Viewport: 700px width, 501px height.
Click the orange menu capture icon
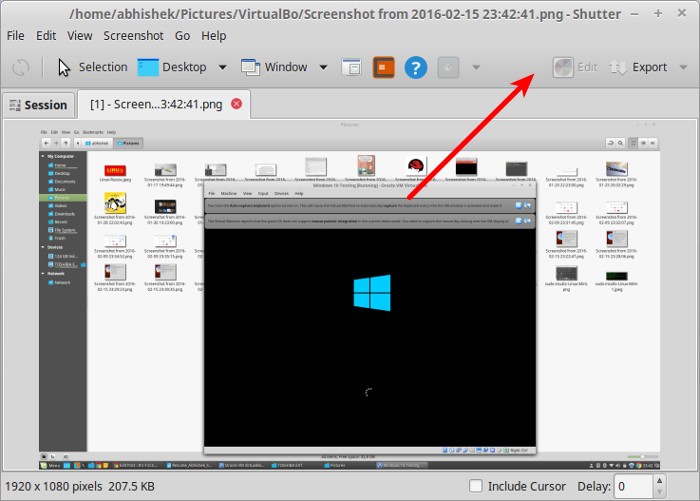click(383, 67)
